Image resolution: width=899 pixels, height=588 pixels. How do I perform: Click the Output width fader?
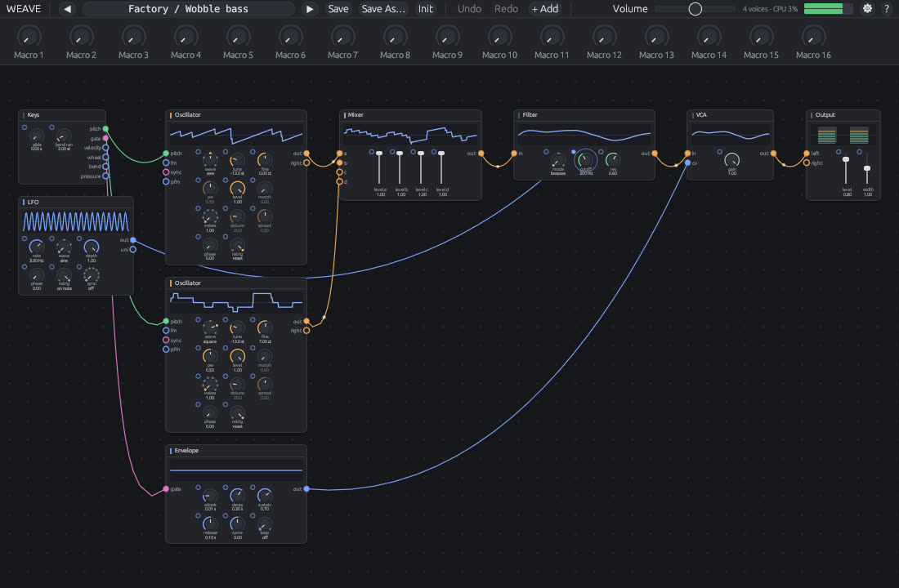[x=867, y=168]
